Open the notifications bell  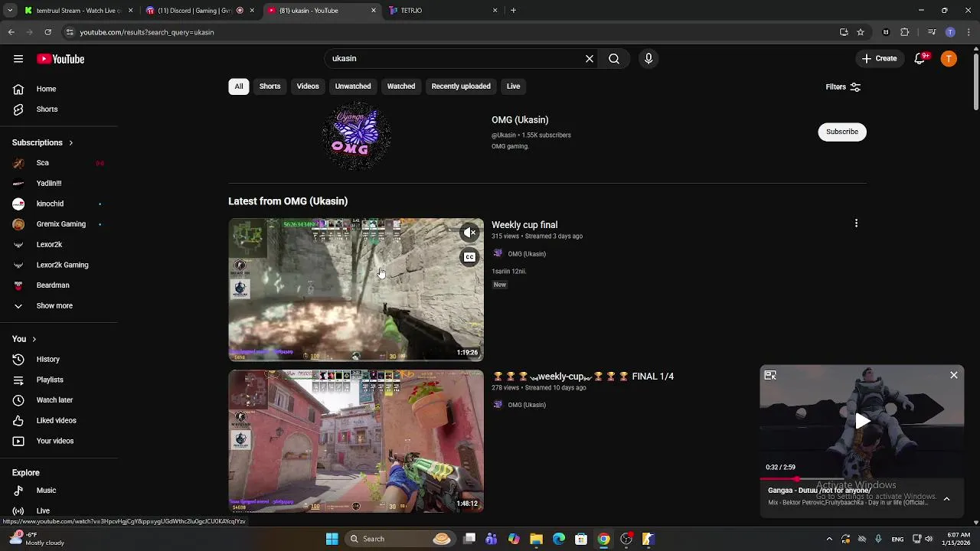tap(920, 59)
